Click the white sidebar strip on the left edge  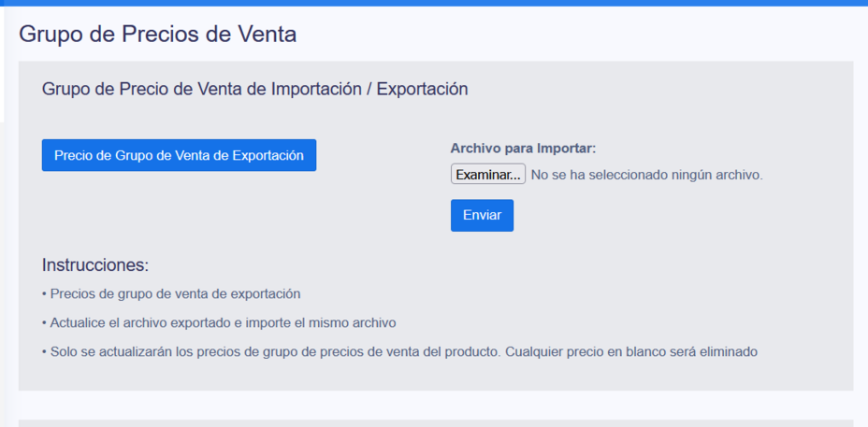tap(2, 64)
